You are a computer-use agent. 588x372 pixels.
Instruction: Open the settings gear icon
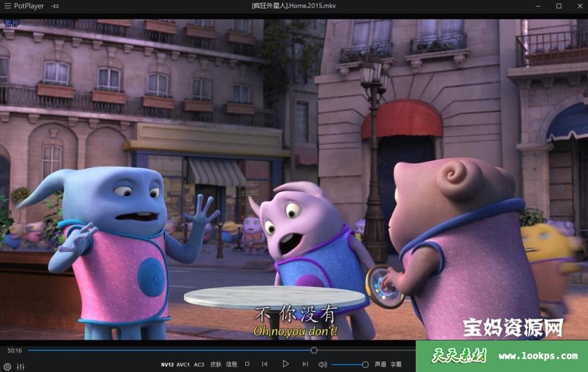[x=7, y=366]
